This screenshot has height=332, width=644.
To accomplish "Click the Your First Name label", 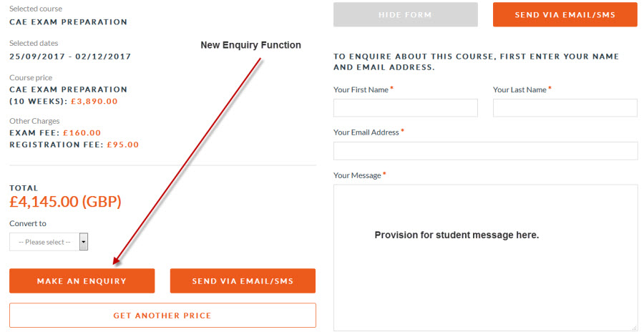I will click(361, 89).
